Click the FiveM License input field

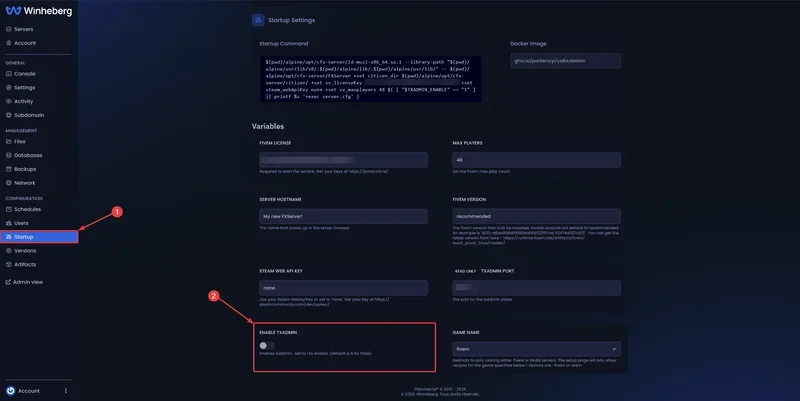click(343, 160)
